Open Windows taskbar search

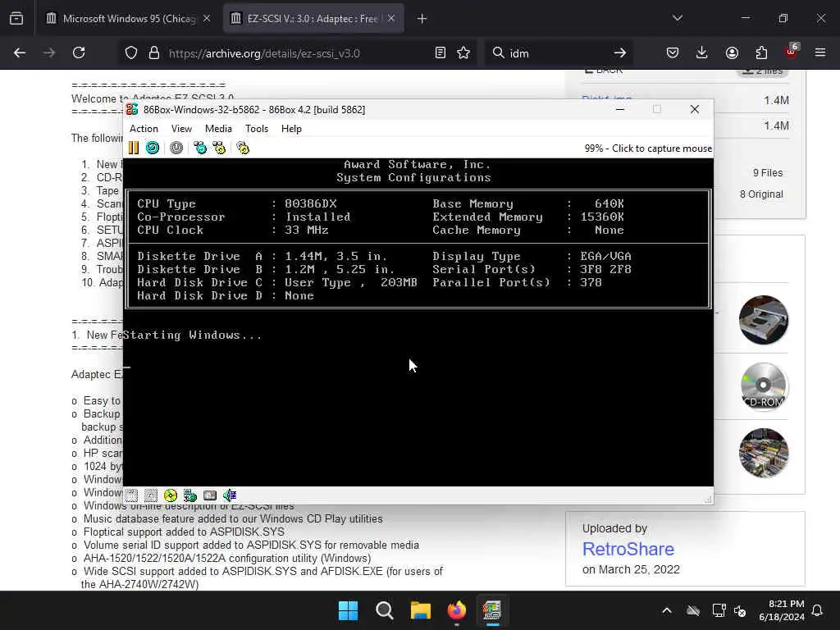tap(384, 610)
